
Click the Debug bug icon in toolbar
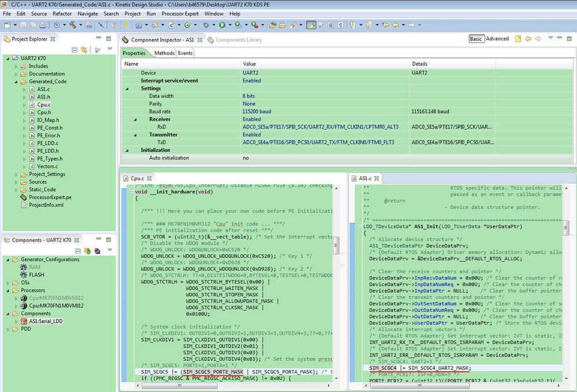pyautogui.click(x=206, y=25)
